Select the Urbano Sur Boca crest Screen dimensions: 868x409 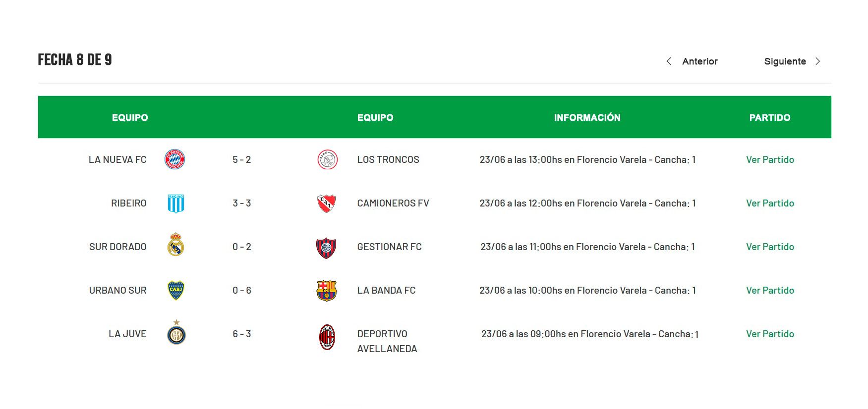(176, 291)
